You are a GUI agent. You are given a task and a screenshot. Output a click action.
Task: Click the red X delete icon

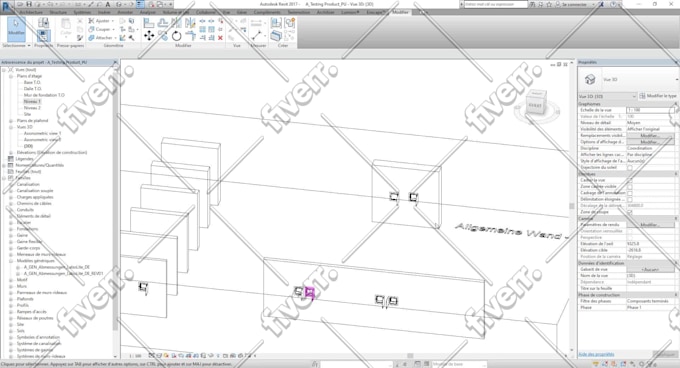coord(220,38)
